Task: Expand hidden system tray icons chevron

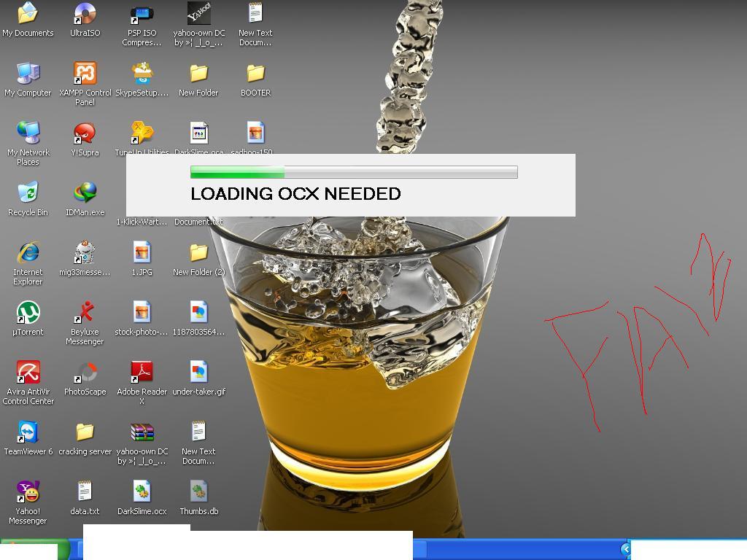Action: (x=625, y=550)
